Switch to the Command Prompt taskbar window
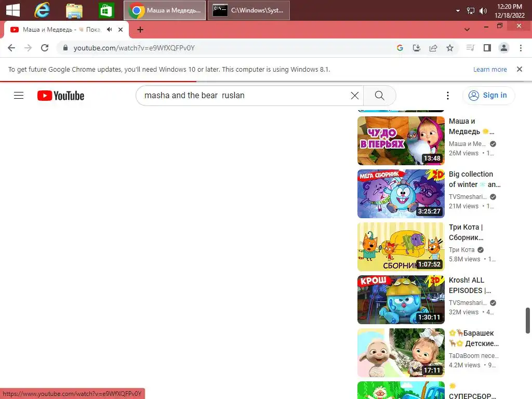Screen dimensions: 532x399 pyautogui.click(x=249, y=10)
